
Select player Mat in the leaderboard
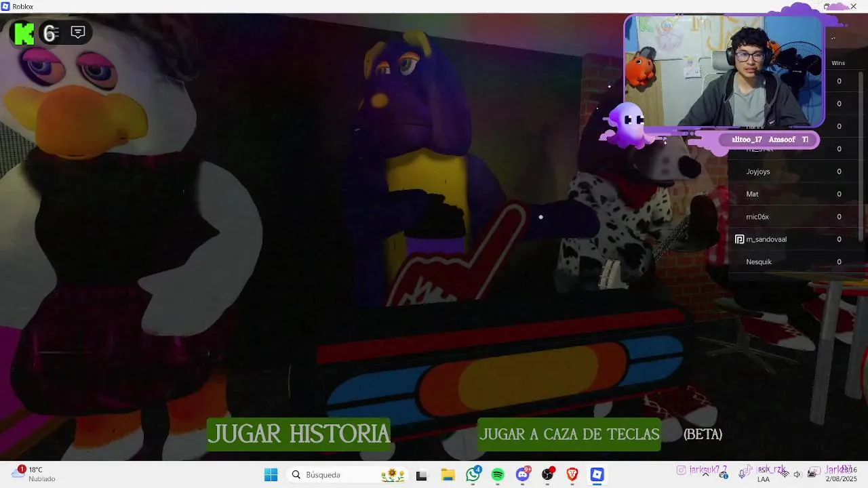793,194
